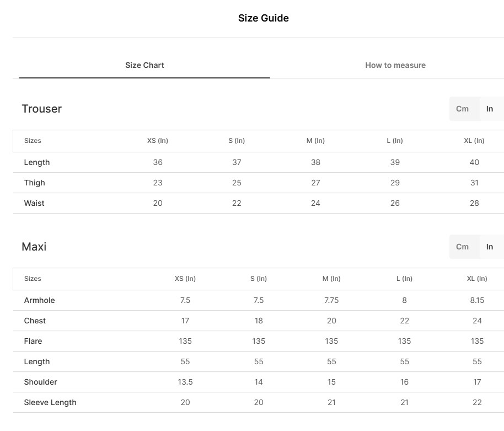Select In units for Trouser chart
Viewport: 504px width, 431px height.
(490, 109)
